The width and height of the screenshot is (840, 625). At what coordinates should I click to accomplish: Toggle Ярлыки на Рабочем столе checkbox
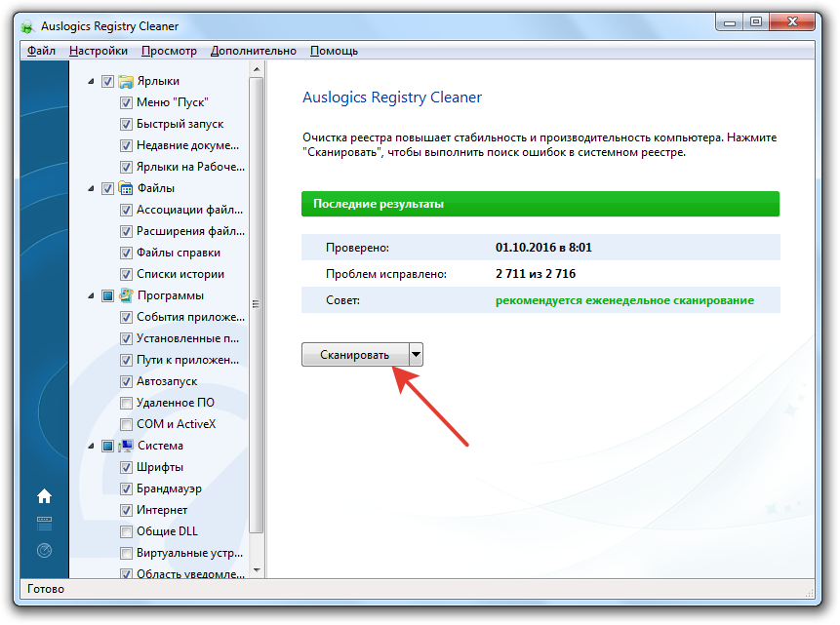click(x=126, y=167)
